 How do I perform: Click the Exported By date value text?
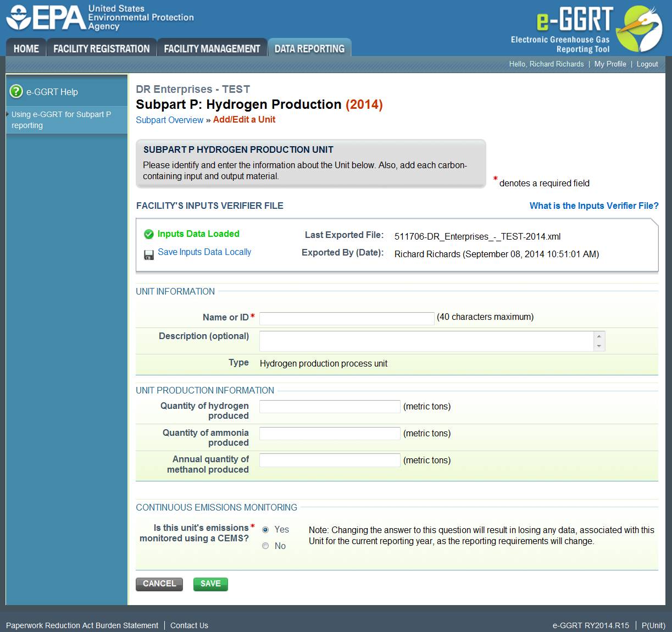(x=497, y=254)
